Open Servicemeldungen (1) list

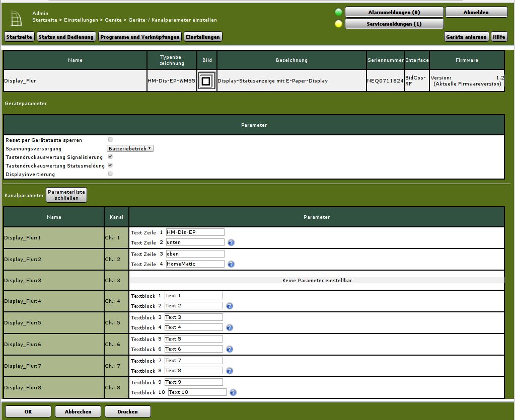point(394,24)
